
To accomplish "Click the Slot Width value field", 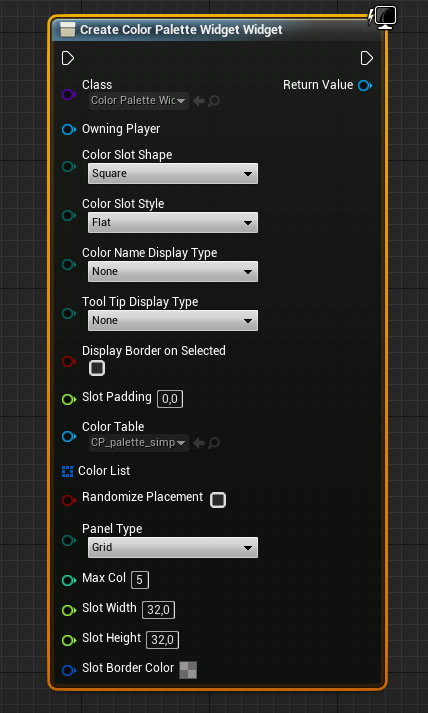I will (158, 610).
